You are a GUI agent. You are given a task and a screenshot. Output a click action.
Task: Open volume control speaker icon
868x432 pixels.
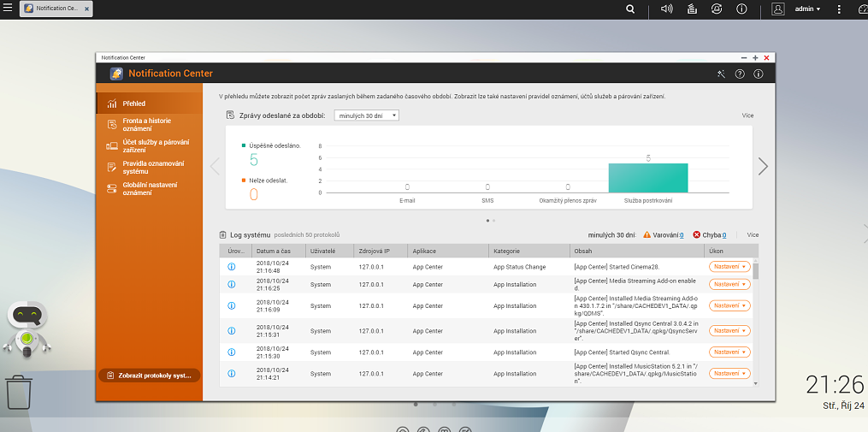667,9
